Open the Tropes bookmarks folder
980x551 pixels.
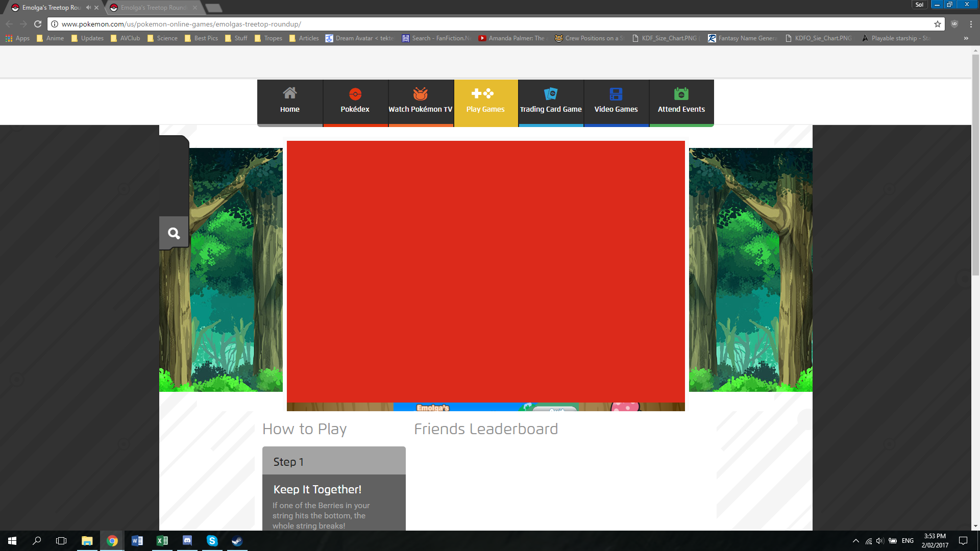[268, 38]
